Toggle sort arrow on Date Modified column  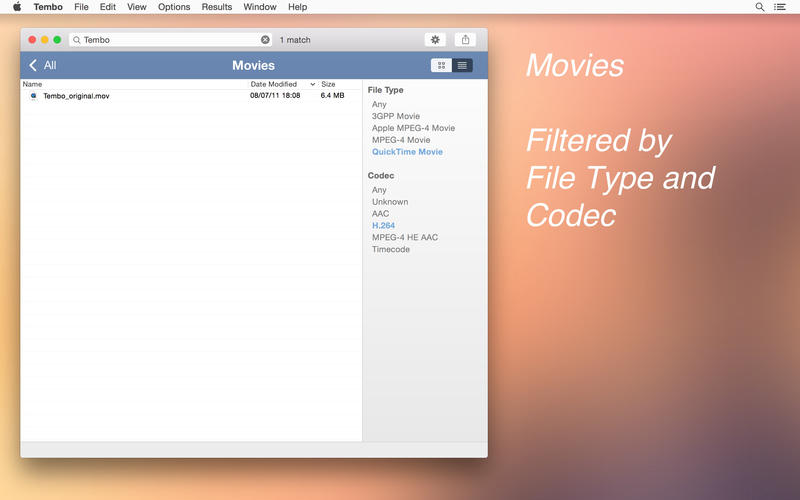pos(312,85)
